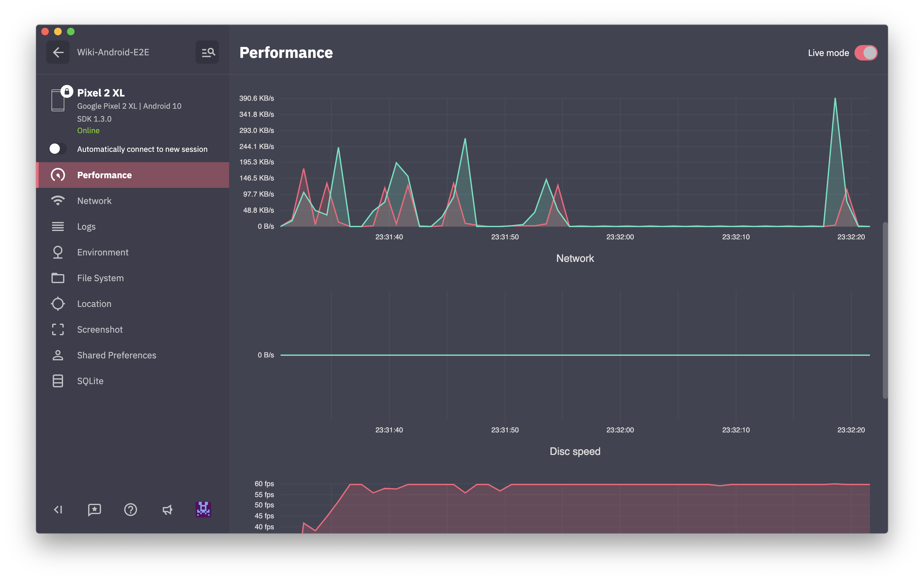This screenshot has width=924, height=581.
Task: Open the Network section
Action: coord(94,201)
